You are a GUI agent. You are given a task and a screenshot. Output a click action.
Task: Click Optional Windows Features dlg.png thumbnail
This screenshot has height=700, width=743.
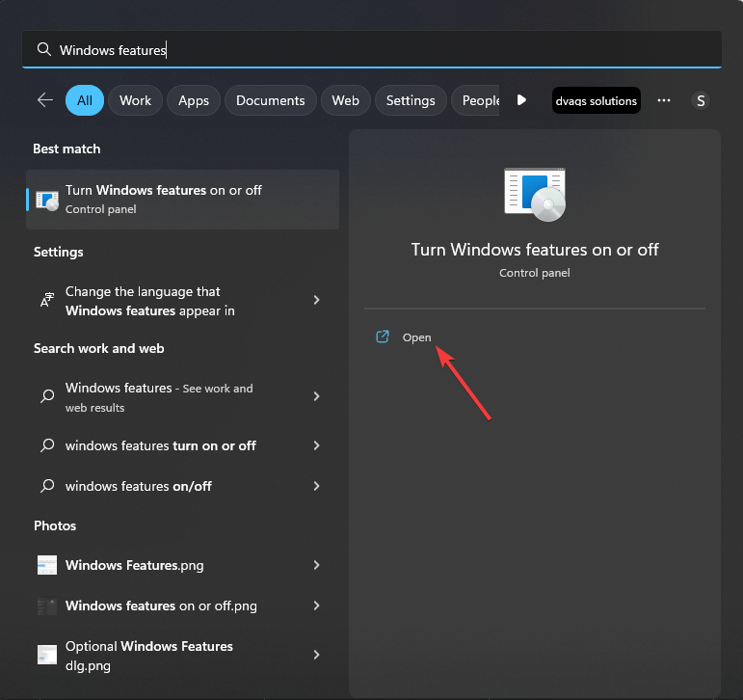pyautogui.click(x=47, y=655)
